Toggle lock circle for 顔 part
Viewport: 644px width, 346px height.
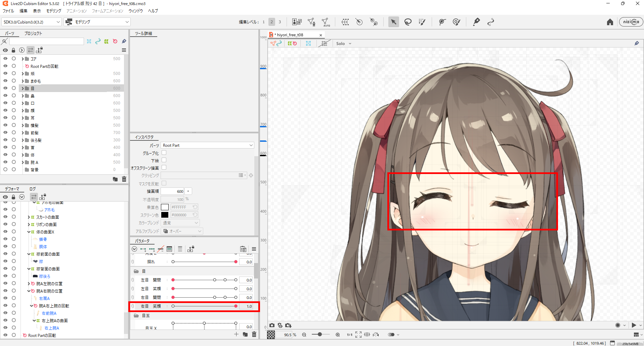[14, 110]
